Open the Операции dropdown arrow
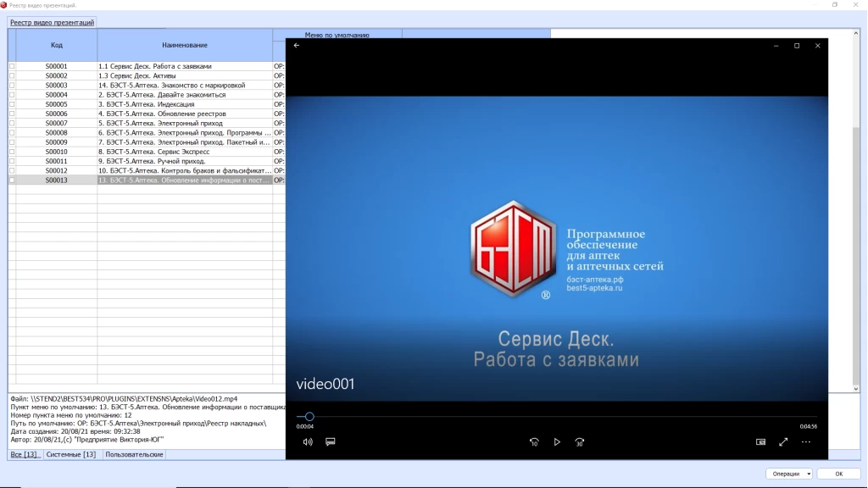 click(x=808, y=474)
